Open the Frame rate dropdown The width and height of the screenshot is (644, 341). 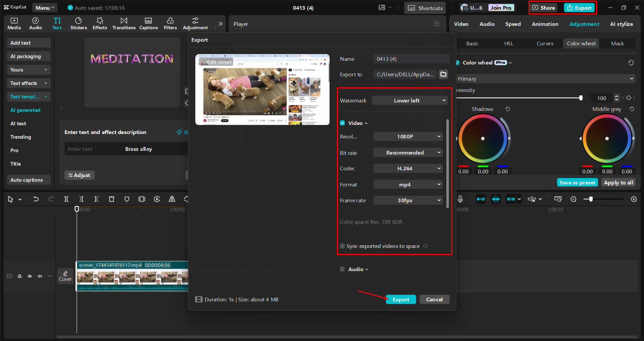tap(408, 200)
